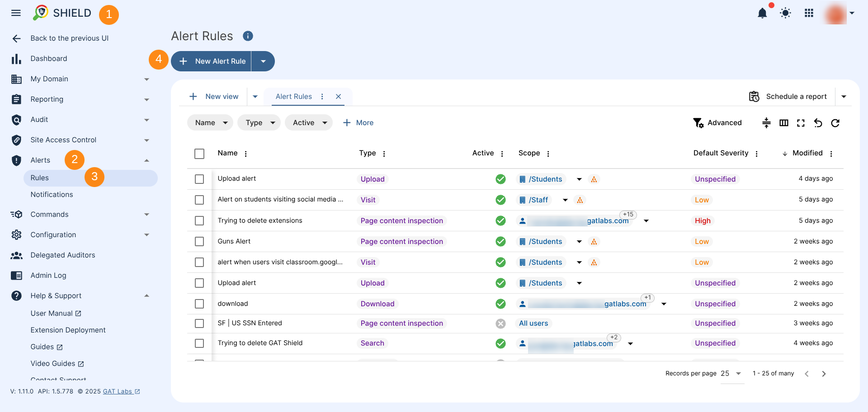
Task: Open the Type filter dropdown
Action: (259, 123)
